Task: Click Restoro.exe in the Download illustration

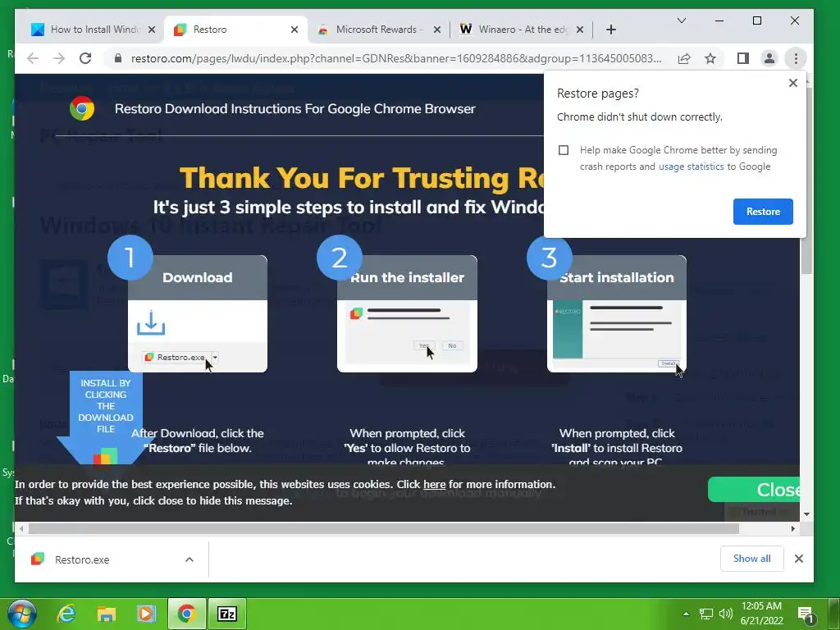Action: (x=180, y=358)
